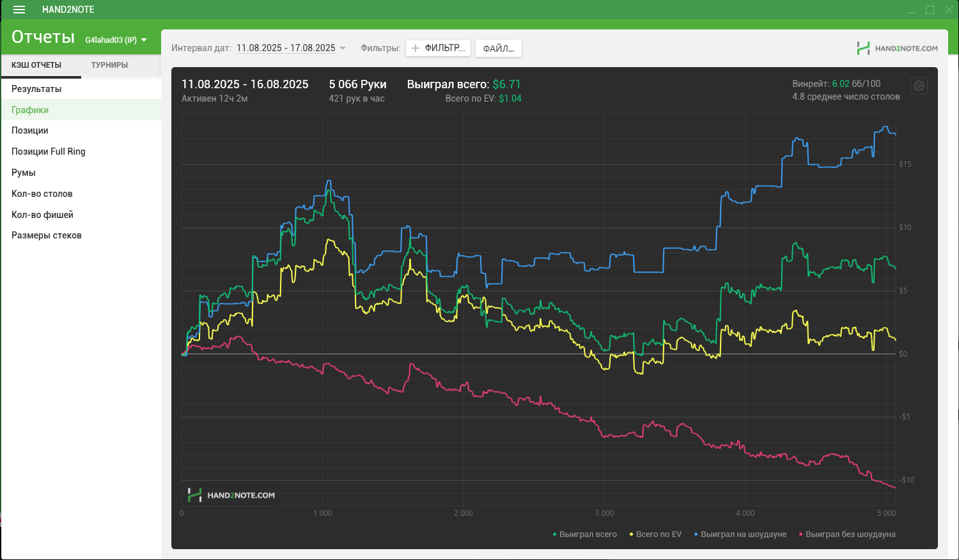This screenshot has width=959, height=560.
Task: Click the plus icon in ФИЛЬТР button
Action: pyautogui.click(x=416, y=48)
